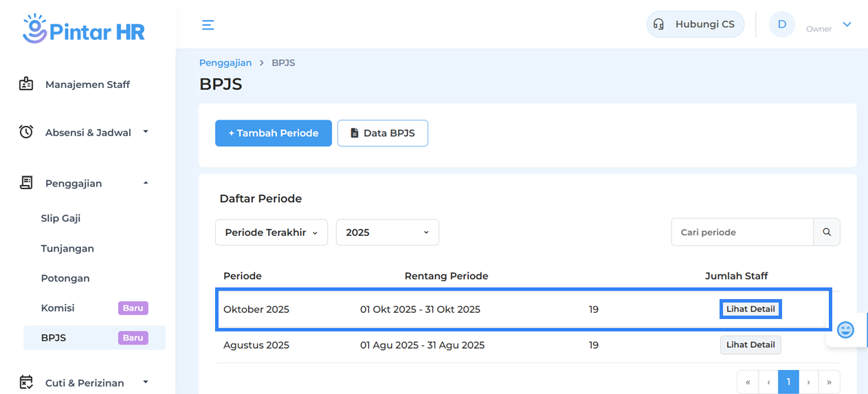The height and width of the screenshot is (394, 868).
Task: Go to Komisi in the sidebar
Action: point(58,308)
